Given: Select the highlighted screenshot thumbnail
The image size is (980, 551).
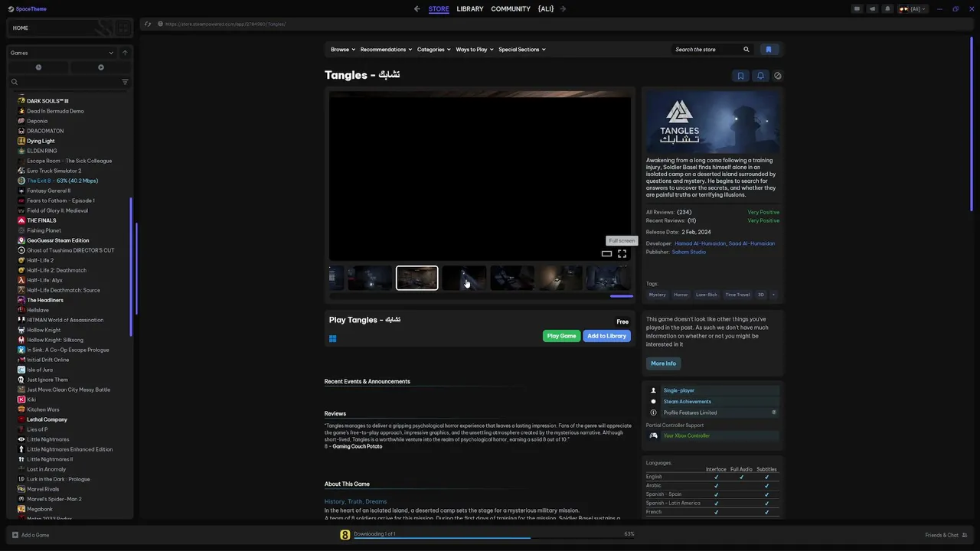Looking at the screenshot, I should (x=417, y=278).
